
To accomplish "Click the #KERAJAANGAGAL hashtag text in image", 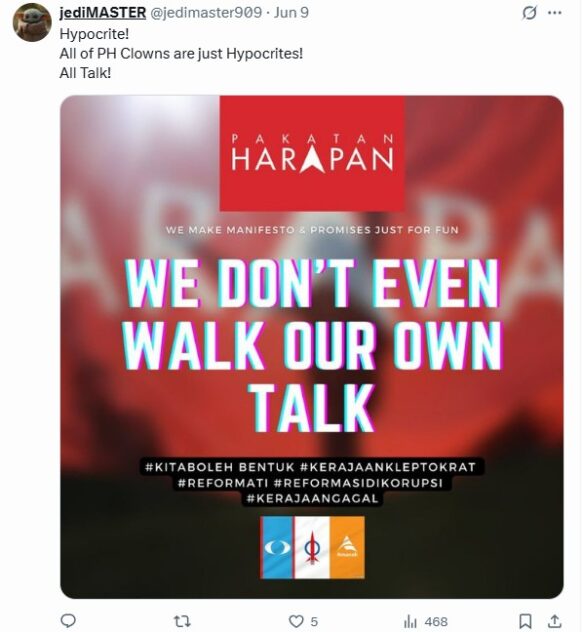I will coord(312,499).
